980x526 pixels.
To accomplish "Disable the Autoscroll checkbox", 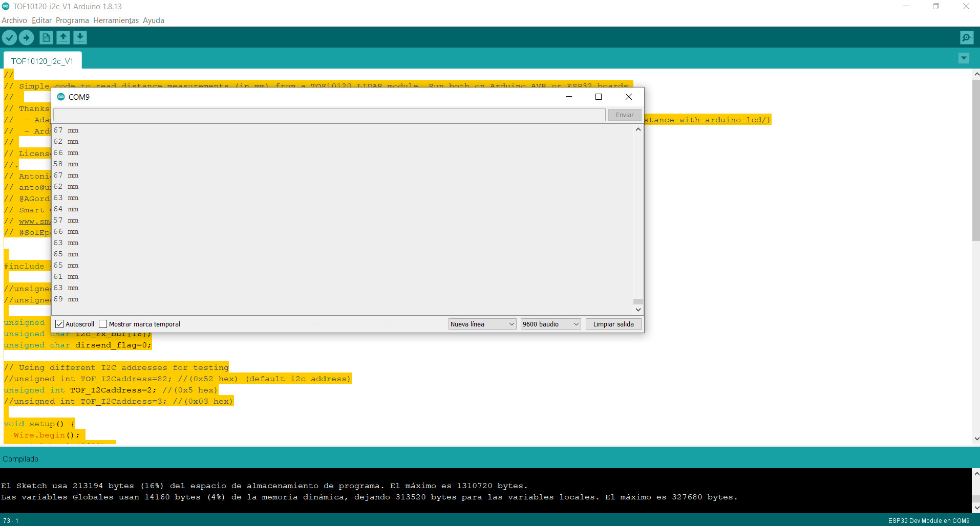I will pyautogui.click(x=59, y=324).
